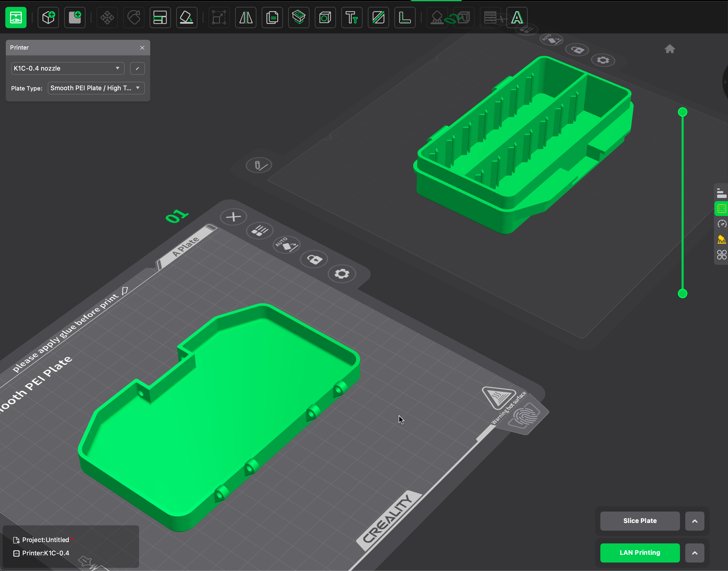The height and width of the screenshot is (571, 728).
Task: Toggle the lock on A Plate
Action: (314, 259)
